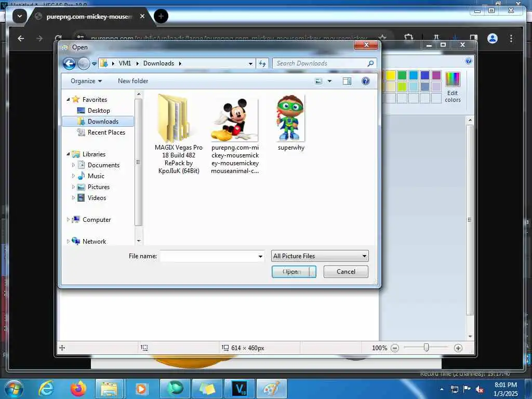Pick the turquoise blue swatch in Paint
This screenshot has height=399, width=532.
point(414,75)
